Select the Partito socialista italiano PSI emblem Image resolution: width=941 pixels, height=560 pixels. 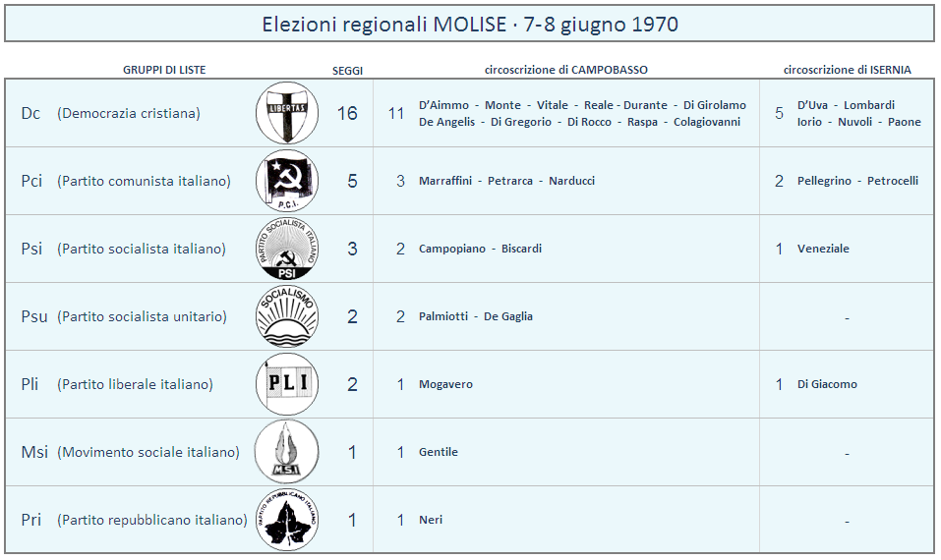[287, 249]
